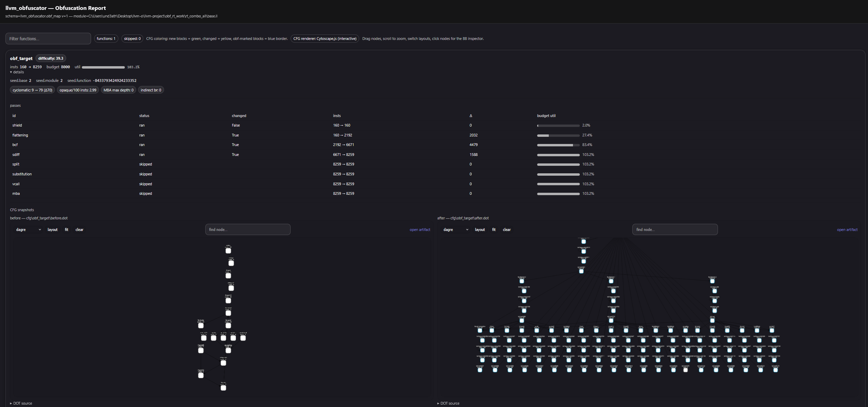
Task: Click the obf_target function heading
Action: tap(21, 58)
